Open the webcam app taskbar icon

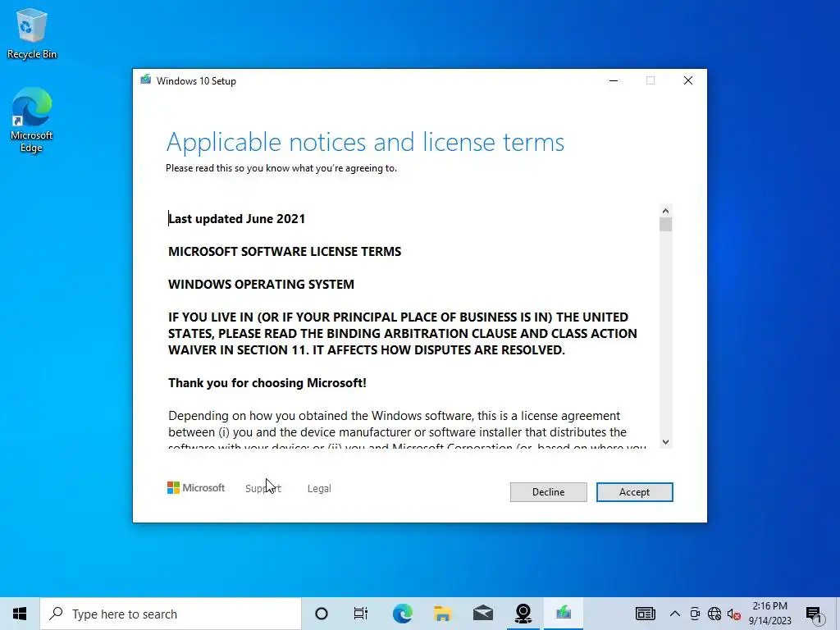523,614
